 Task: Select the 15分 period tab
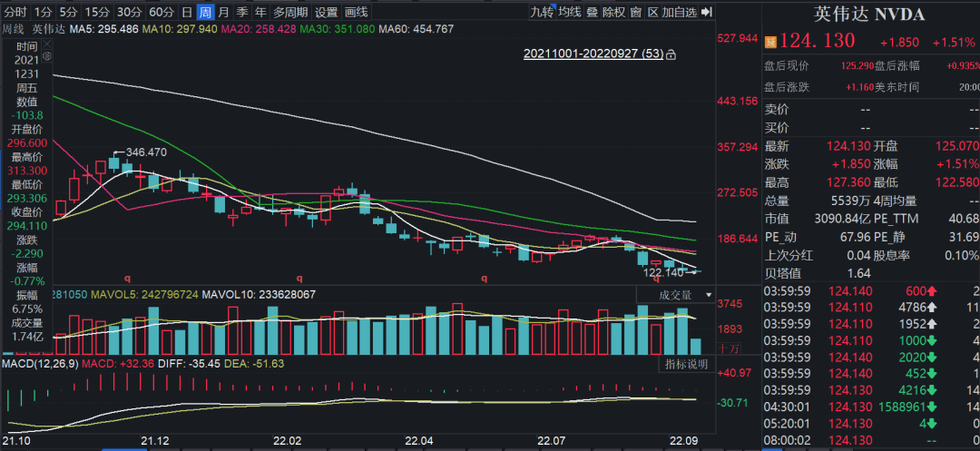(97, 12)
